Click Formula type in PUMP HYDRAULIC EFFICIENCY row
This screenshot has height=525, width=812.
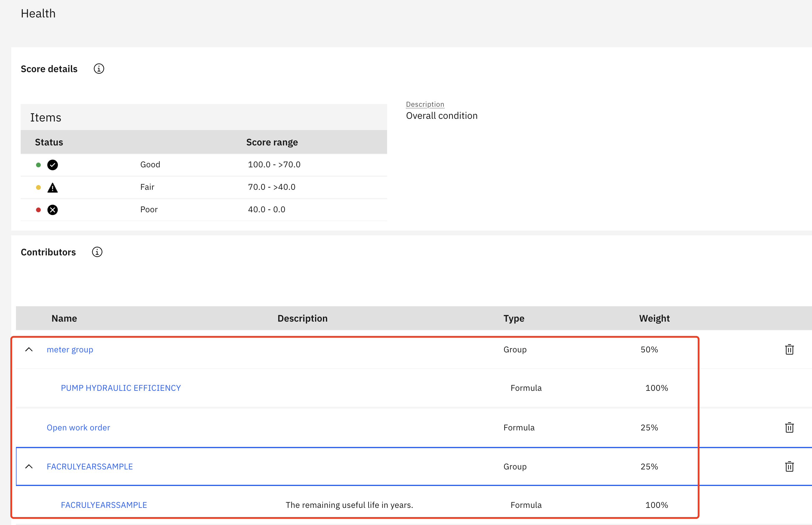[x=526, y=388]
